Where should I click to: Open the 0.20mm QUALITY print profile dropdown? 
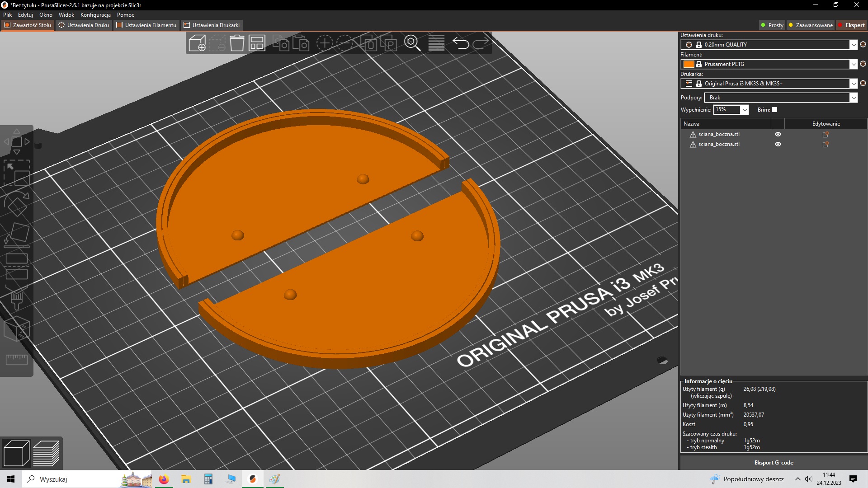(769, 45)
